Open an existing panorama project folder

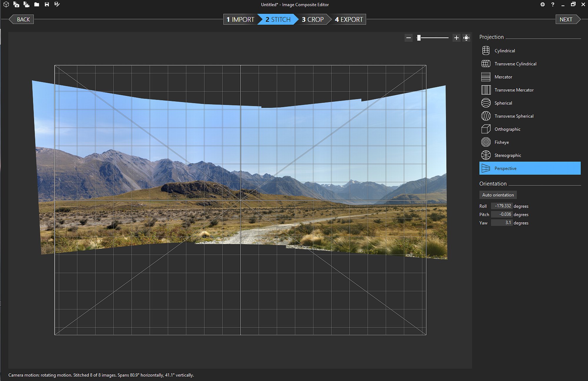(37, 4)
